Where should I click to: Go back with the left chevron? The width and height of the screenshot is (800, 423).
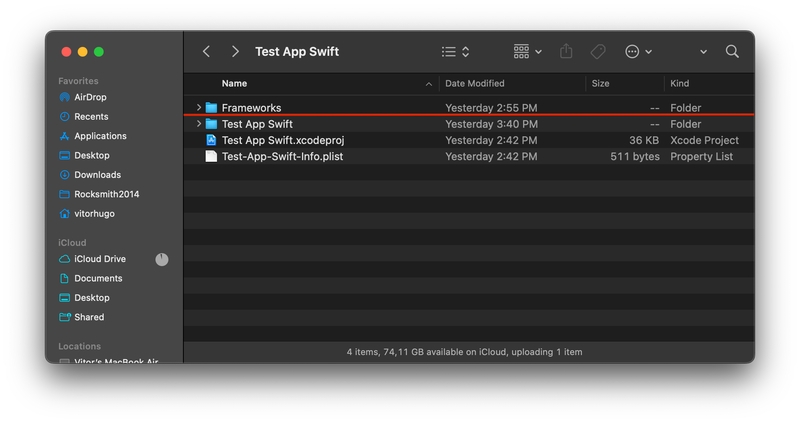tap(206, 52)
